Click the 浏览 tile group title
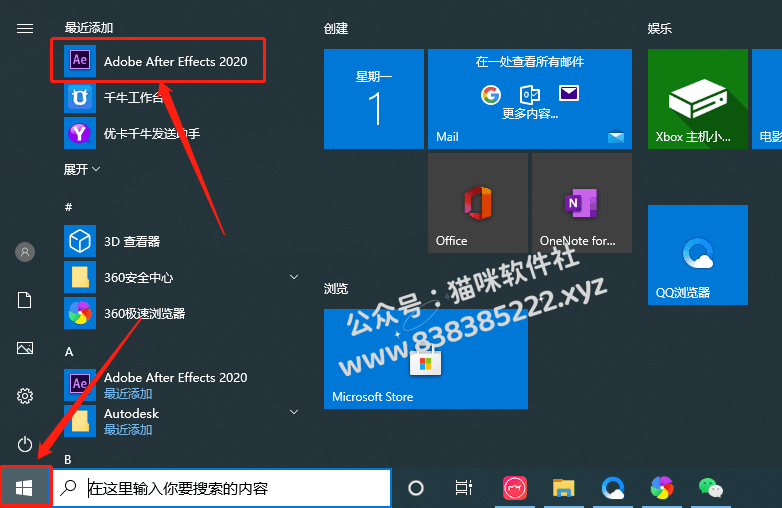This screenshot has width=782, height=508. click(336, 289)
